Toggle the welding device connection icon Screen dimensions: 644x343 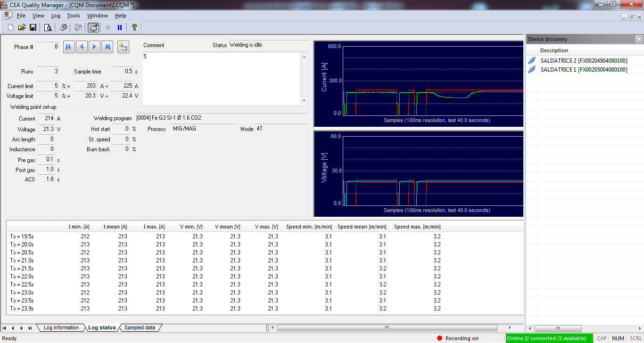point(93,27)
